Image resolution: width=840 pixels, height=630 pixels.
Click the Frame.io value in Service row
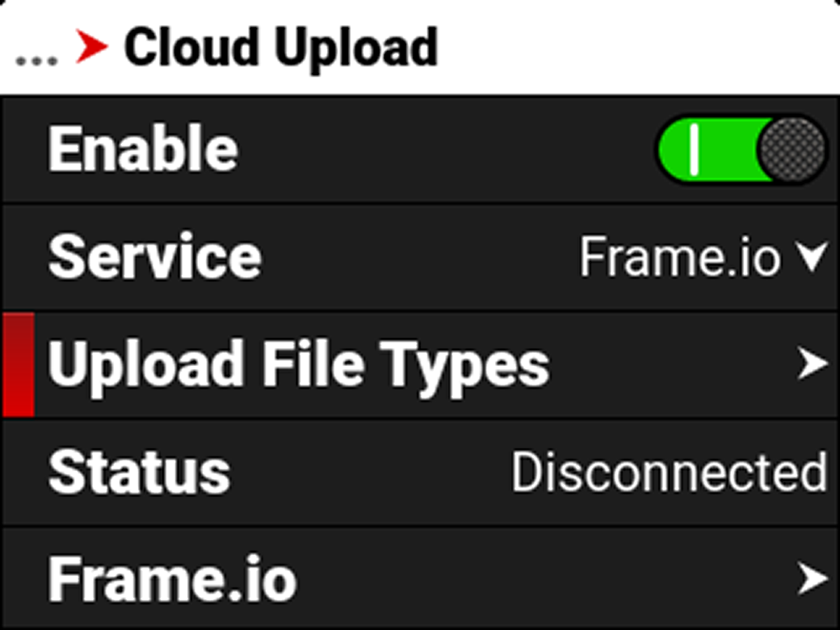pyautogui.click(x=680, y=257)
